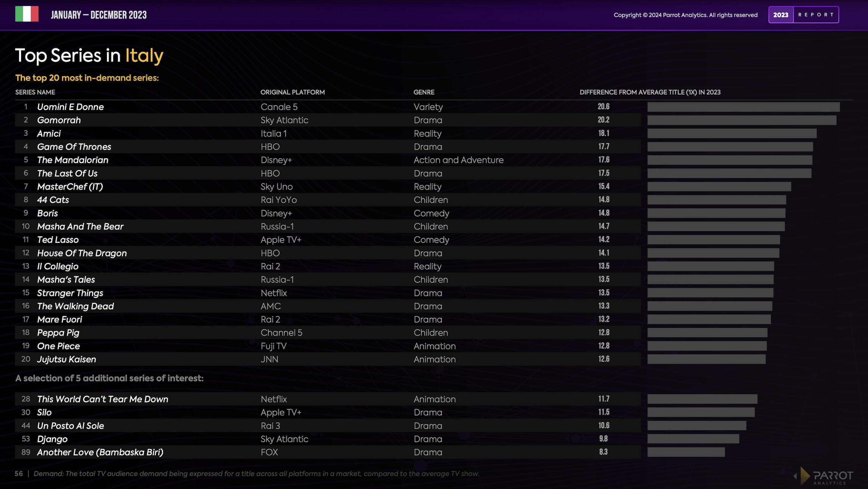Select the series 'Un Posto Al Sole'
The image size is (868, 489).
pos(70,426)
